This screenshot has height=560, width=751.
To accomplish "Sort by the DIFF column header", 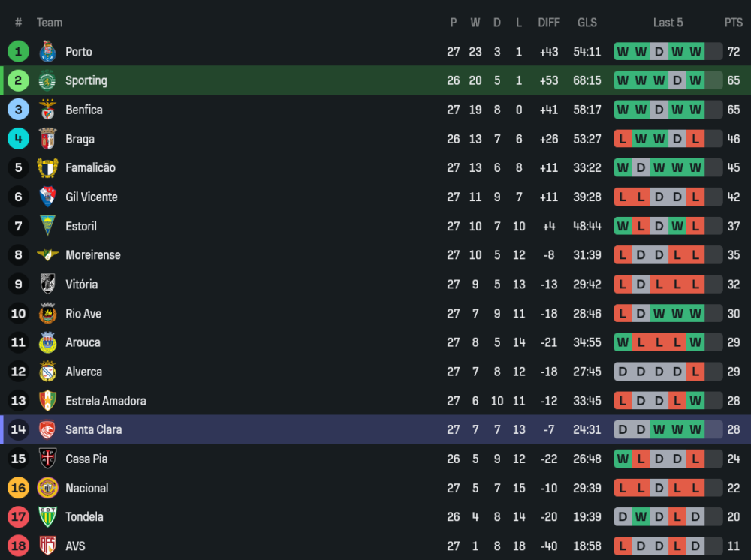I will pyautogui.click(x=549, y=23).
